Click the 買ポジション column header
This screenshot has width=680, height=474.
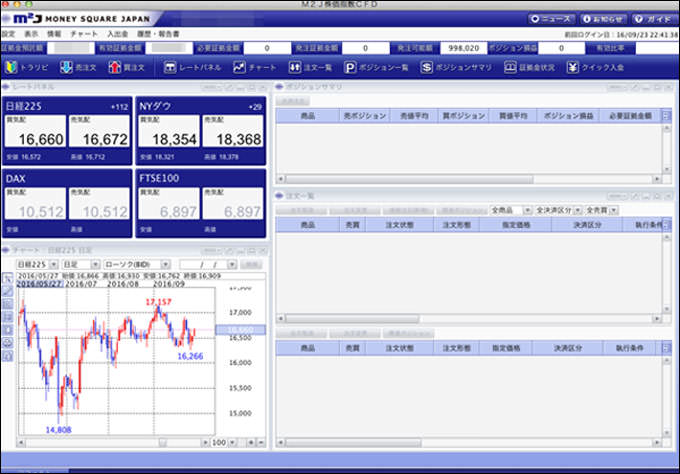point(463,116)
